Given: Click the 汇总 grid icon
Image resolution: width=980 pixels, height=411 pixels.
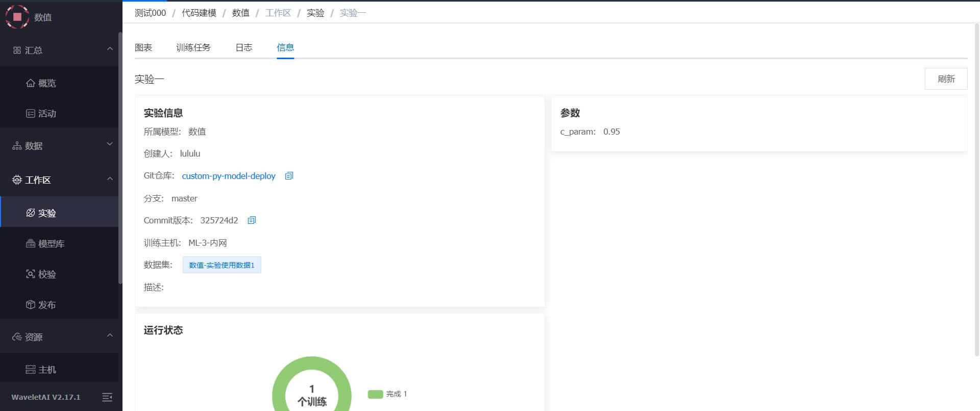Looking at the screenshot, I should coord(17,50).
